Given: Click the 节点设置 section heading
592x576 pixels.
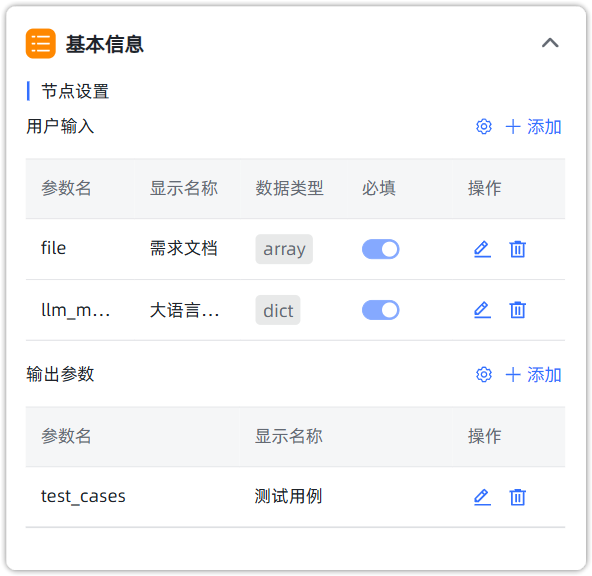Looking at the screenshot, I should pyautogui.click(x=75, y=91).
